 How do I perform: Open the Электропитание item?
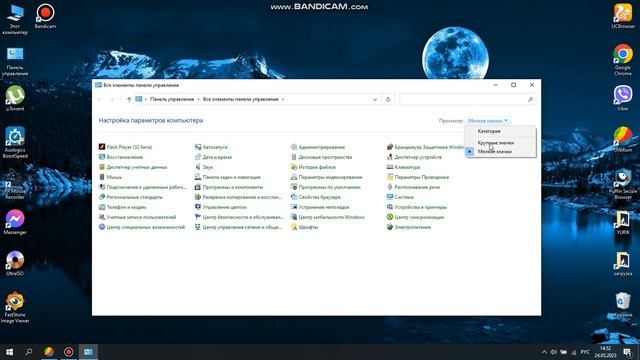[x=409, y=227]
